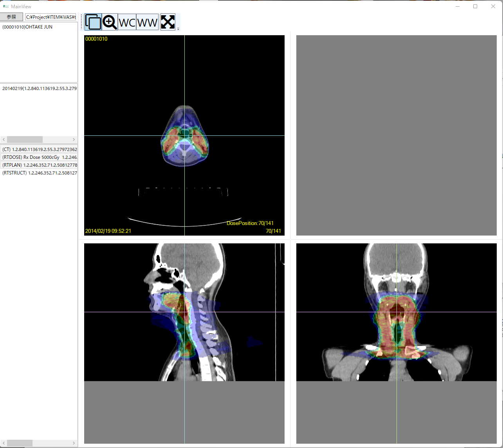Image resolution: width=503 pixels, height=448 pixels.
Task: Click the 00001010 overlay in axial view
Action: pyautogui.click(x=96, y=39)
